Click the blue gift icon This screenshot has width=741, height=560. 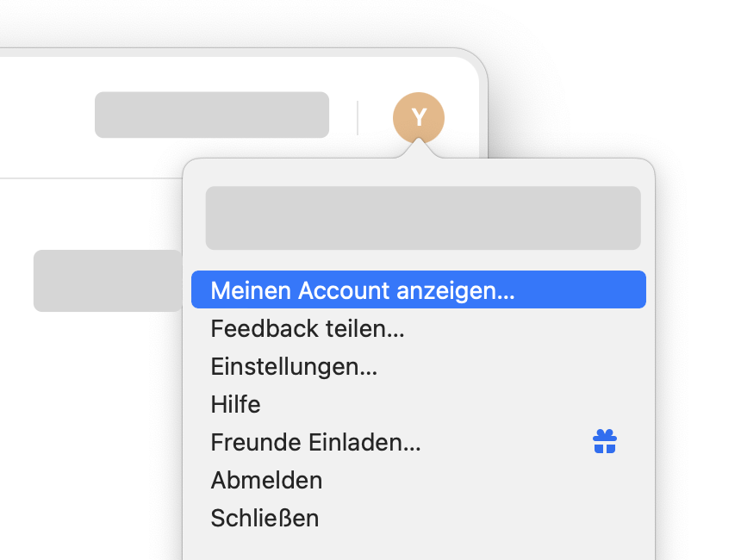point(604,441)
